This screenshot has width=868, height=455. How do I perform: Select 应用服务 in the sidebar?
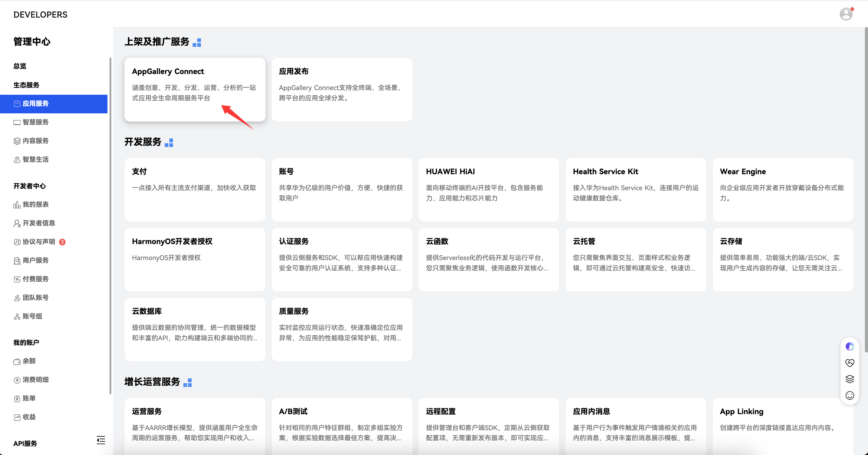35,104
